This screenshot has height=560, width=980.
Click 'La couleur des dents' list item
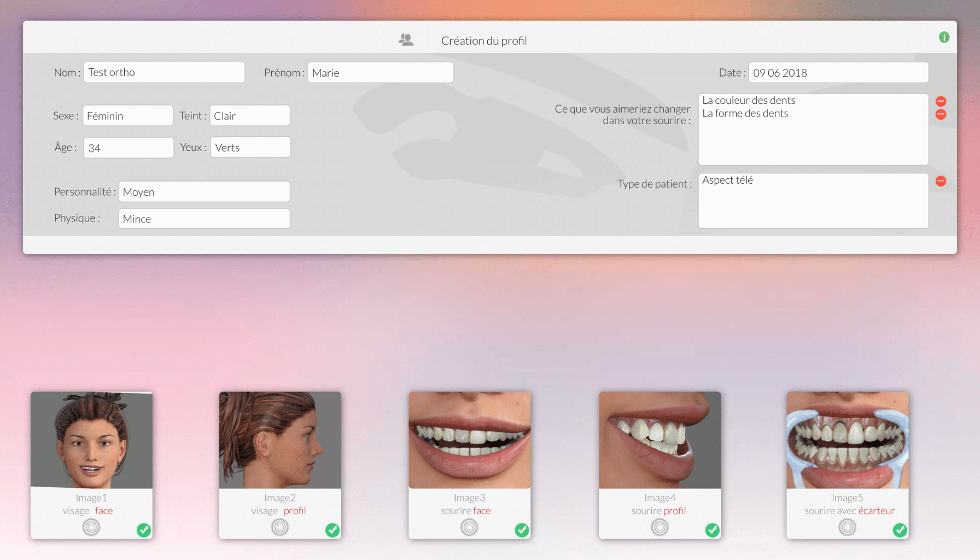(x=749, y=100)
